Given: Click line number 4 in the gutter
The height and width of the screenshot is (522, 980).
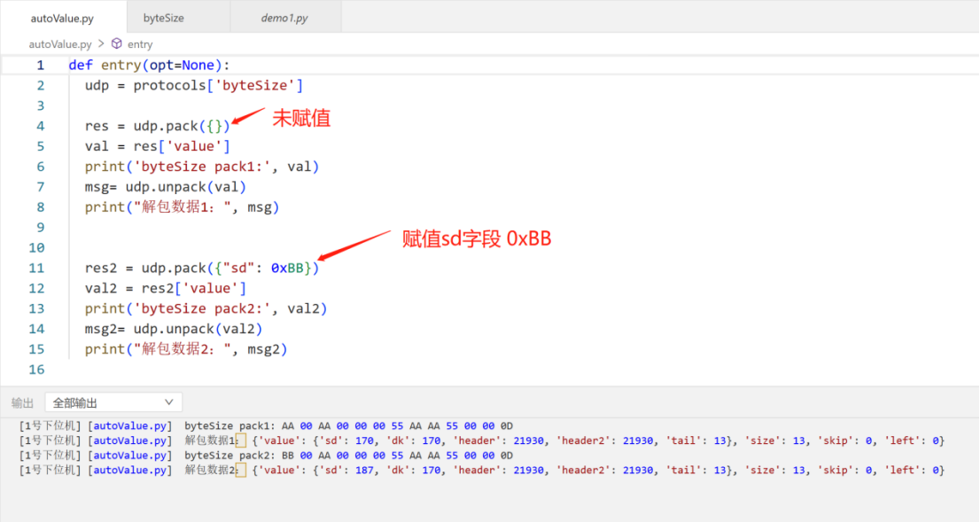Looking at the screenshot, I should (x=40, y=126).
